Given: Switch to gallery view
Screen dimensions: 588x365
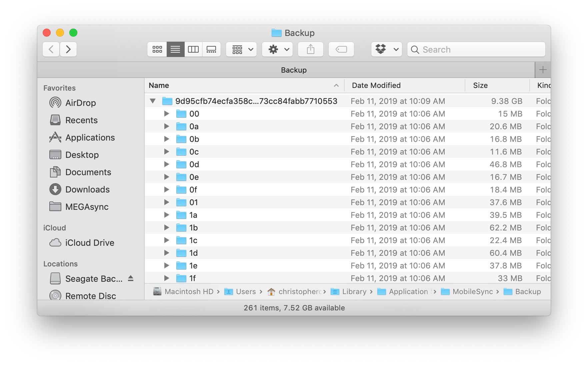Looking at the screenshot, I should coord(211,49).
